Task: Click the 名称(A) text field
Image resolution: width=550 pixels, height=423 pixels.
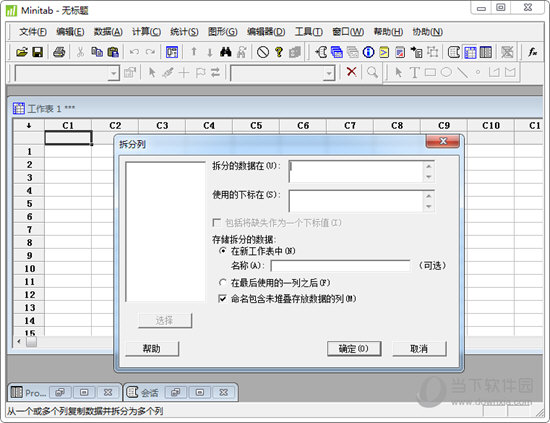Action: (x=340, y=266)
